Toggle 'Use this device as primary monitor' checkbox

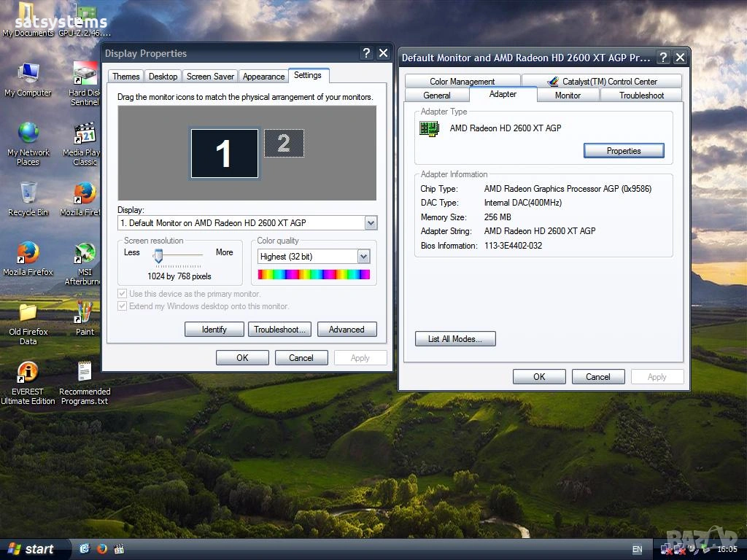[123, 294]
